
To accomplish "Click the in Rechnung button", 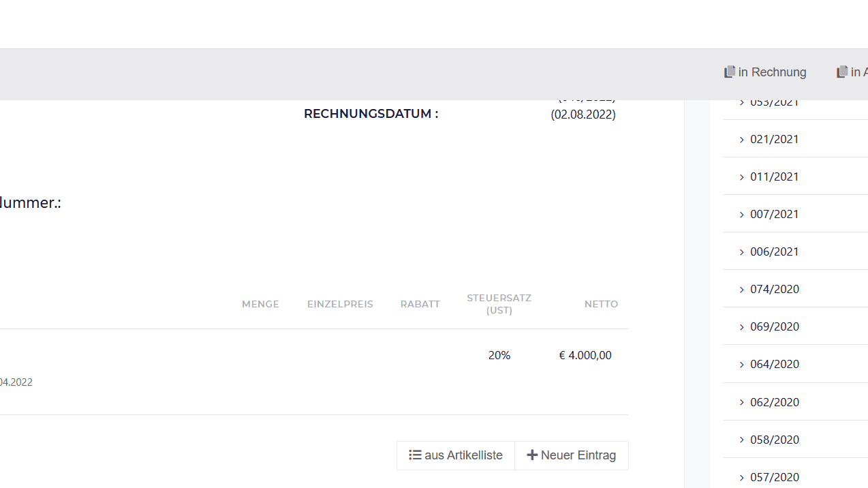I will pos(765,72).
